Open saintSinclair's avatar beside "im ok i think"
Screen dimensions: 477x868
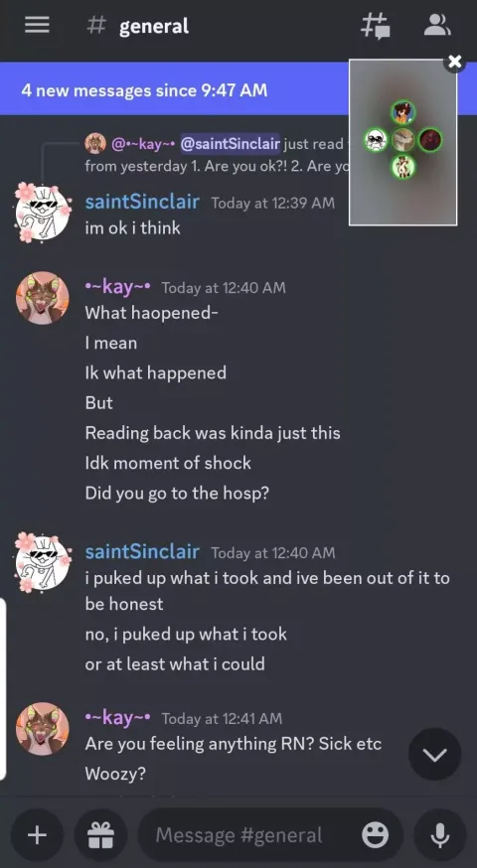click(x=43, y=212)
